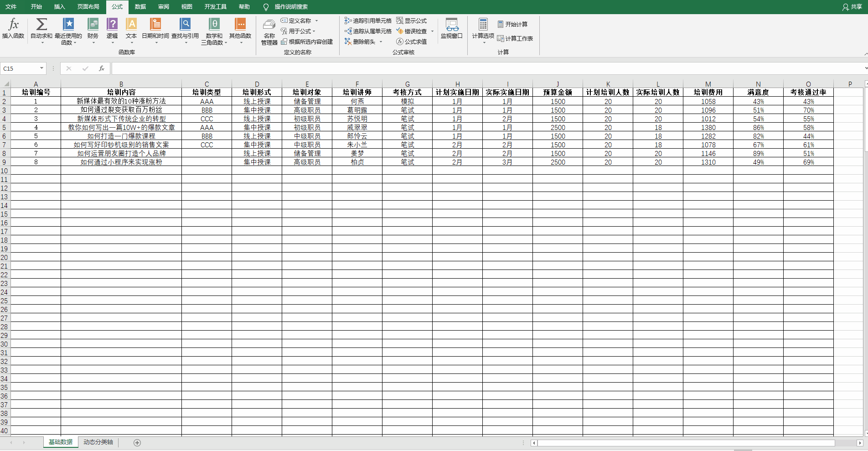Image resolution: width=868 pixels, height=451 pixels.
Task: Toggle 显示公式
Action: pyautogui.click(x=411, y=21)
